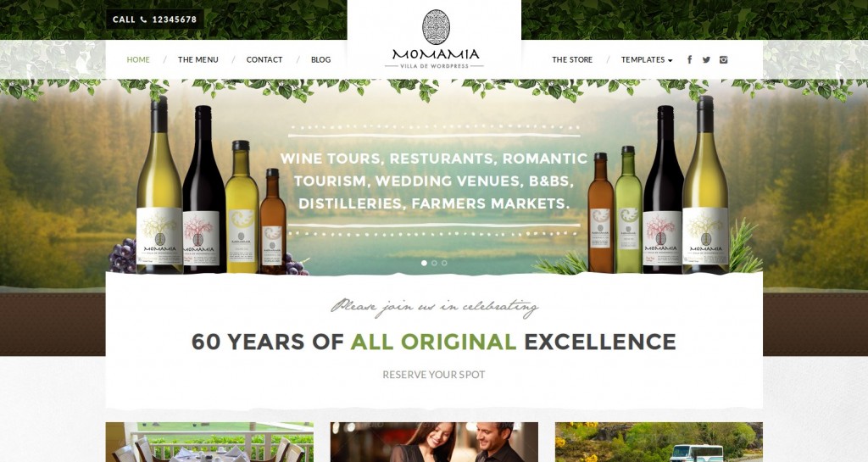Visit the Blog page

tap(321, 59)
